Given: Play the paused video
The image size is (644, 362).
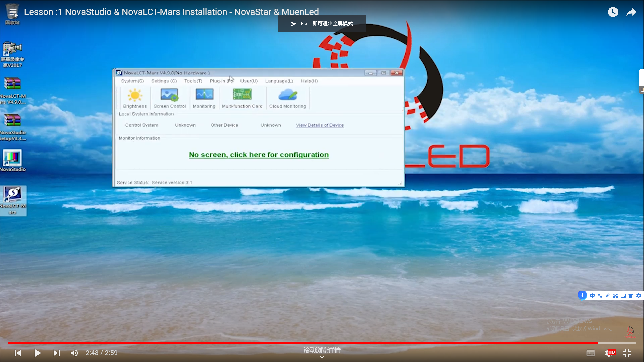Looking at the screenshot, I should click(37, 353).
